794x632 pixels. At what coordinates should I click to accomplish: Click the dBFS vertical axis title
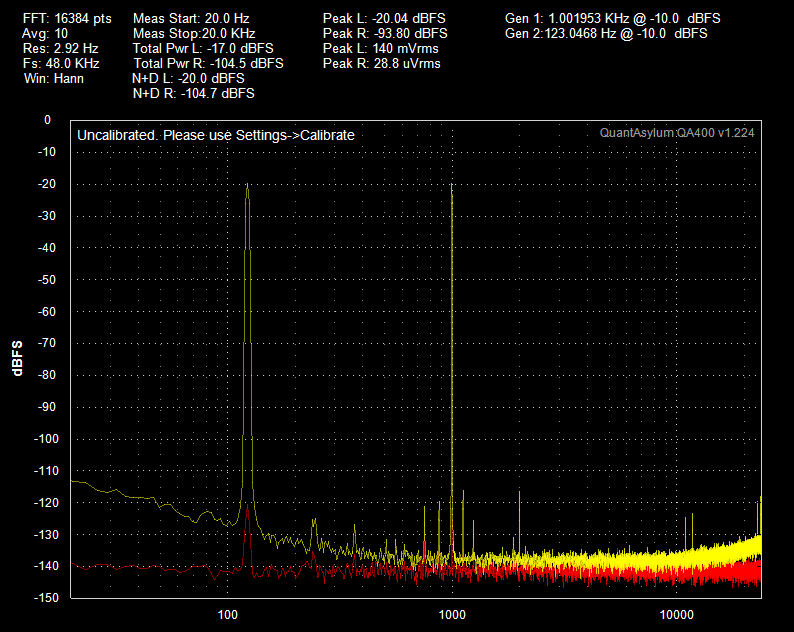click(x=17, y=359)
